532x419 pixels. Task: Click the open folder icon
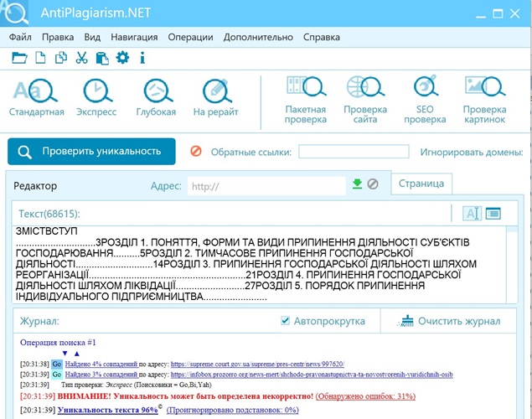coord(19,58)
